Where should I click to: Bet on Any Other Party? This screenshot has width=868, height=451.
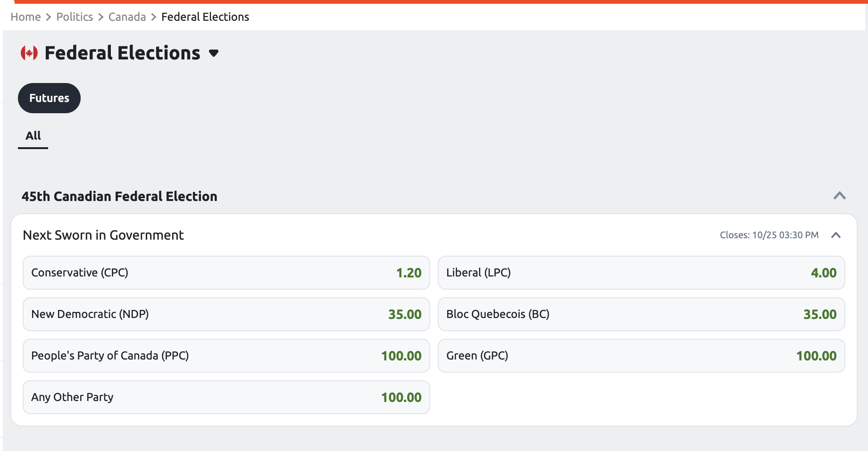[225, 397]
